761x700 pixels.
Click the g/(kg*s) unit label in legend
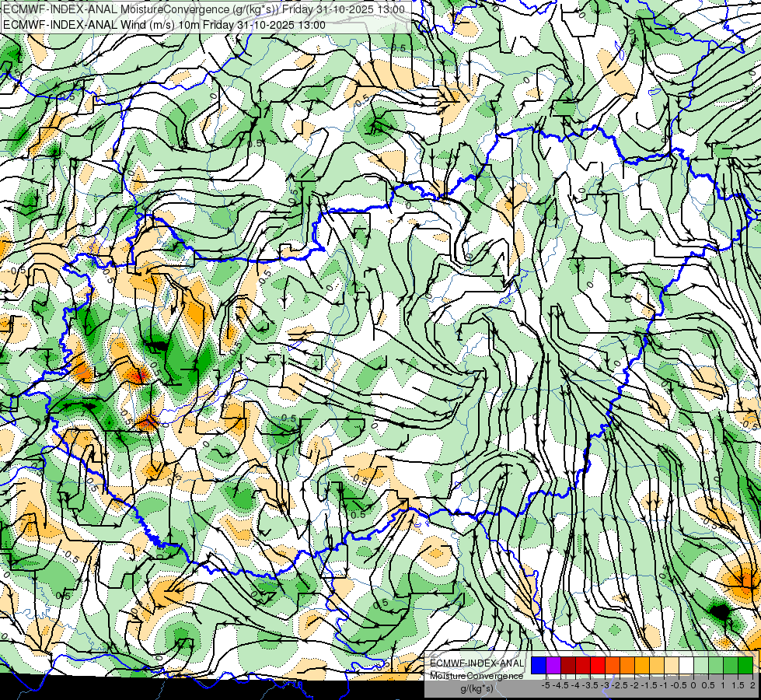[x=477, y=688]
